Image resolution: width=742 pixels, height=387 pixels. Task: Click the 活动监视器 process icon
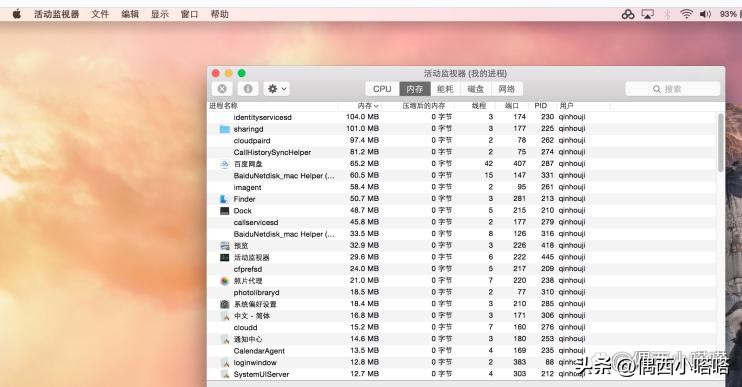coord(225,257)
